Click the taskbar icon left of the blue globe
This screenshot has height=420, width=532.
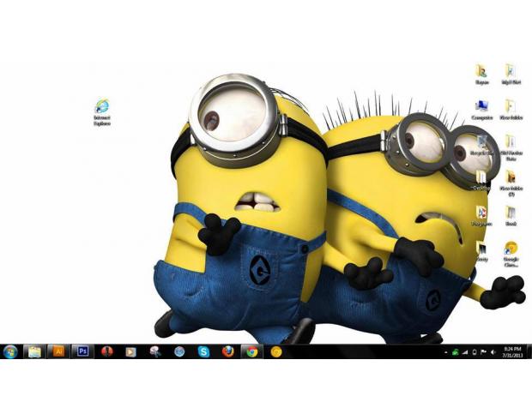155,352
